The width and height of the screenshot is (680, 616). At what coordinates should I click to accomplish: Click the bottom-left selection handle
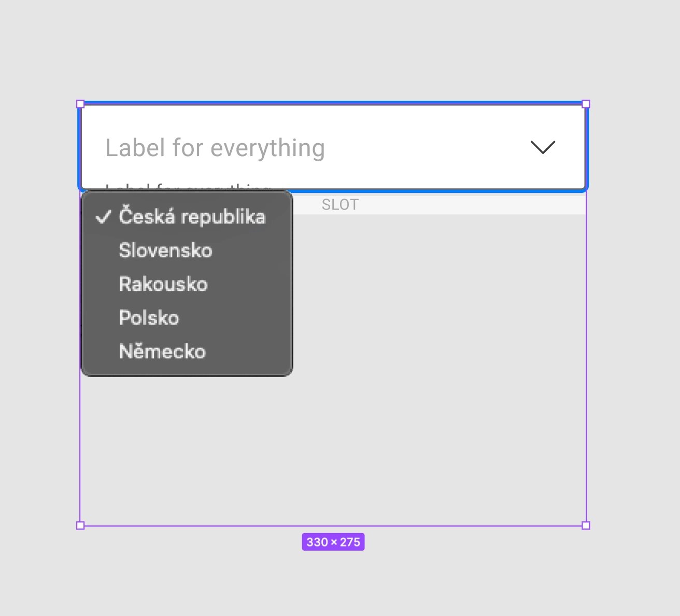(x=80, y=525)
